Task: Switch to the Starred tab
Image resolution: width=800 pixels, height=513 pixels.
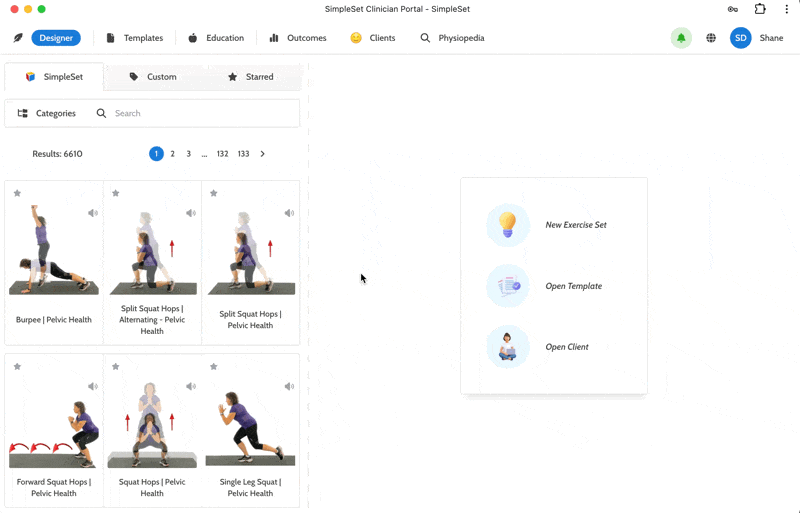Action: [x=251, y=77]
